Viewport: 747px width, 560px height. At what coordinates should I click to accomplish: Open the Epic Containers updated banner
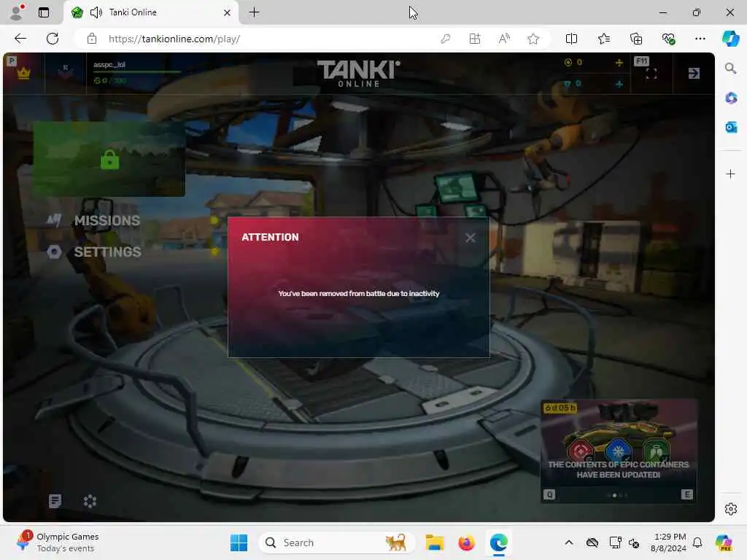coord(619,451)
